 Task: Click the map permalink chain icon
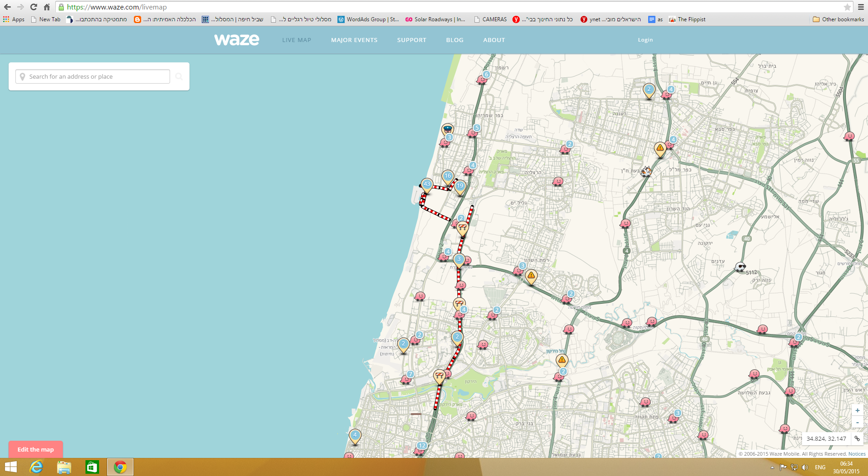coord(857,438)
